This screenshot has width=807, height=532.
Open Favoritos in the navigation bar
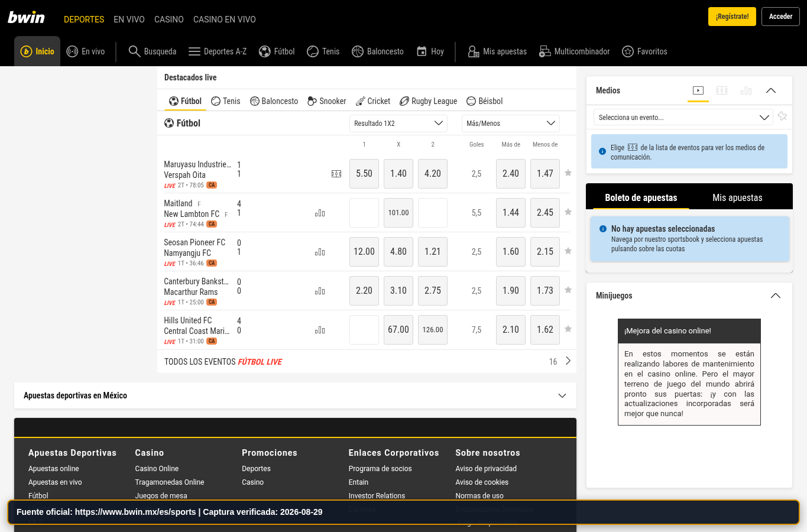(644, 51)
